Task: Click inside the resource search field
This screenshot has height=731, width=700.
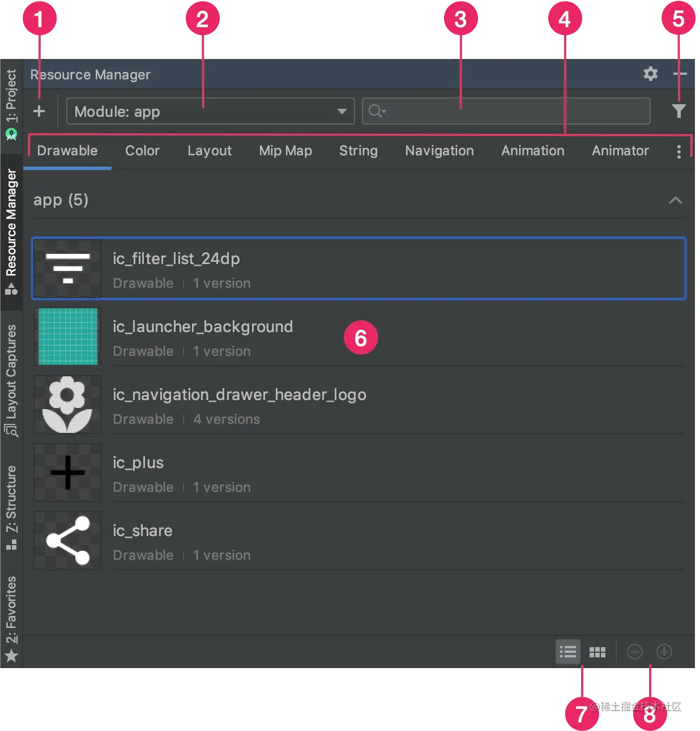Action: pyautogui.click(x=506, y=111)
